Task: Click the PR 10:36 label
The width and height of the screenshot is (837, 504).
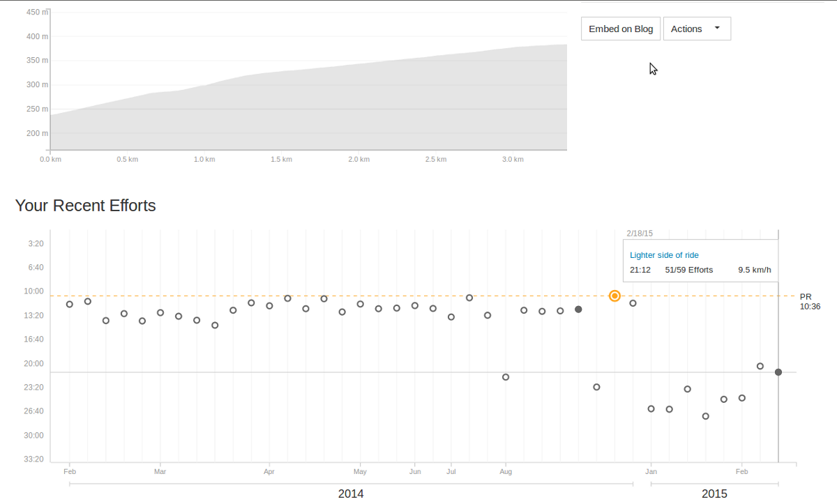Action: [x=809, y=301]
